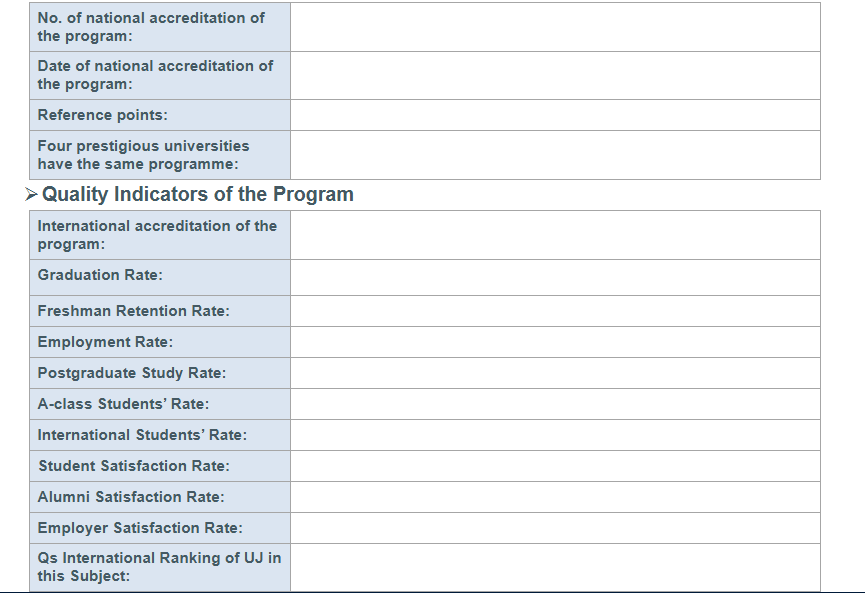Click the Postgraduate Study Rate value cell

(555, 373)
